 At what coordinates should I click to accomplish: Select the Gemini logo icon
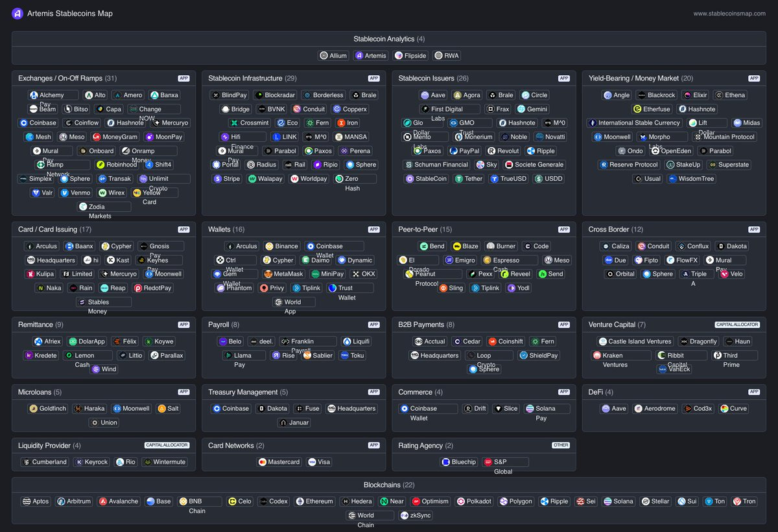521,110
